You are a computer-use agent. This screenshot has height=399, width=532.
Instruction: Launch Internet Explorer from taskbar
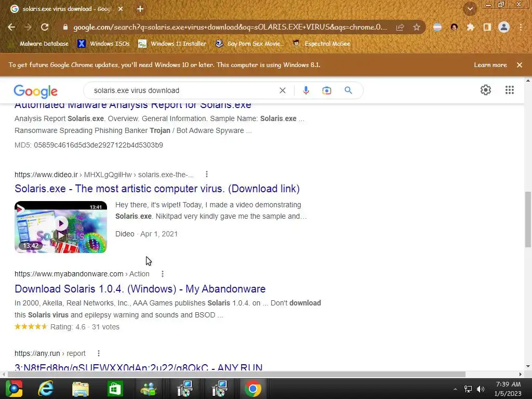(x=46, y=389)
